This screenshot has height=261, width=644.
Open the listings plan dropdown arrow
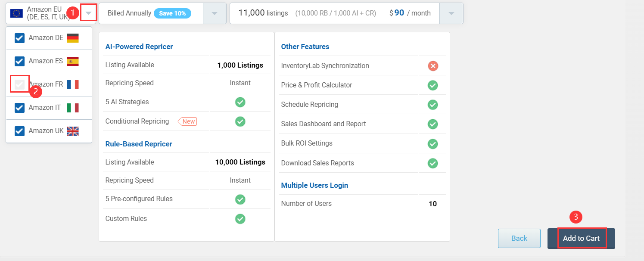[451, 13]
